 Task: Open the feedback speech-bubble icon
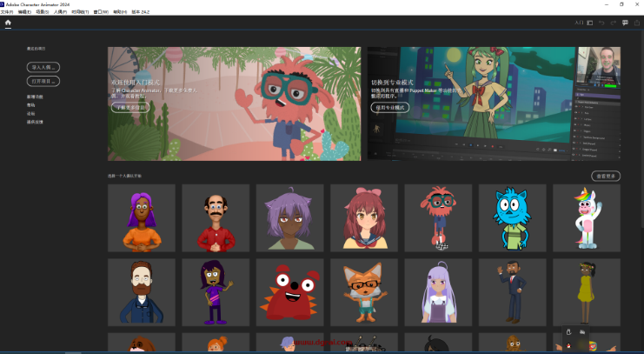pyautogui.click(x=625, y=23)
